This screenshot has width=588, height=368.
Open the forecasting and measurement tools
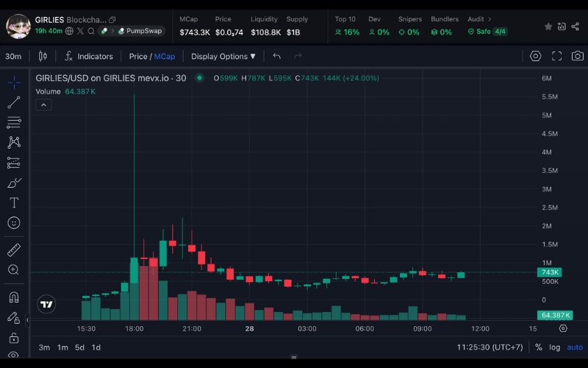click(x=14, y=163)
